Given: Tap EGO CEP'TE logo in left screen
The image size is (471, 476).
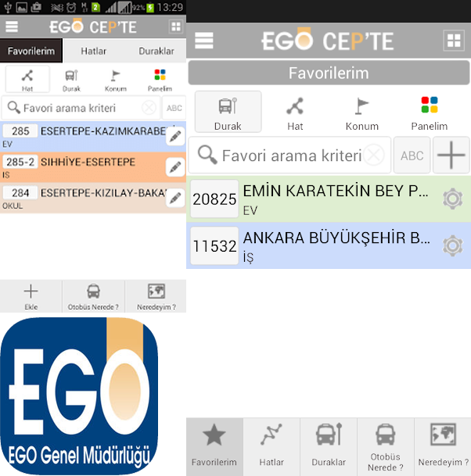Looking at the screenshot, I should pyautogui.click(x=93, y=27).
